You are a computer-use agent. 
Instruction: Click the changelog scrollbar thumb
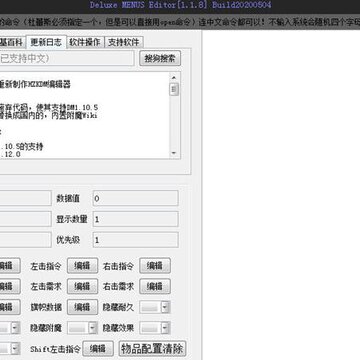click(174, 89)
